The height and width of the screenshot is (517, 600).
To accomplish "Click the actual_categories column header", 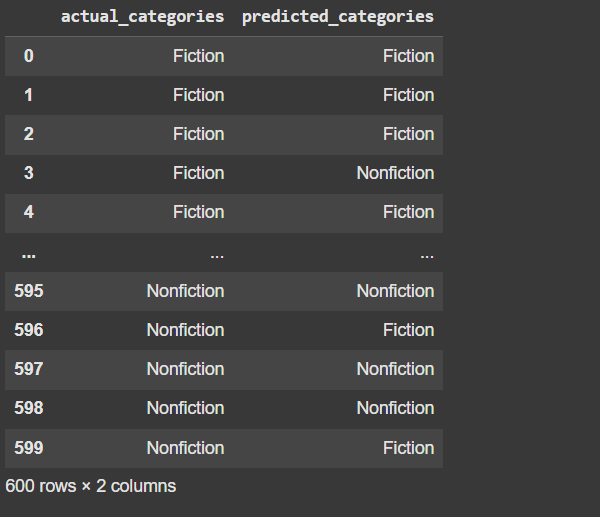I will point(142,17).
